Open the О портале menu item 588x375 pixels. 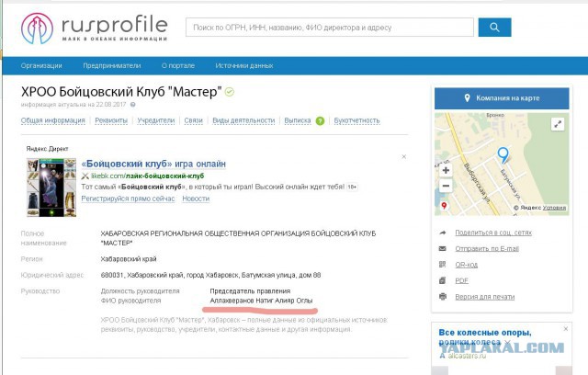click(x=178, y=65)
